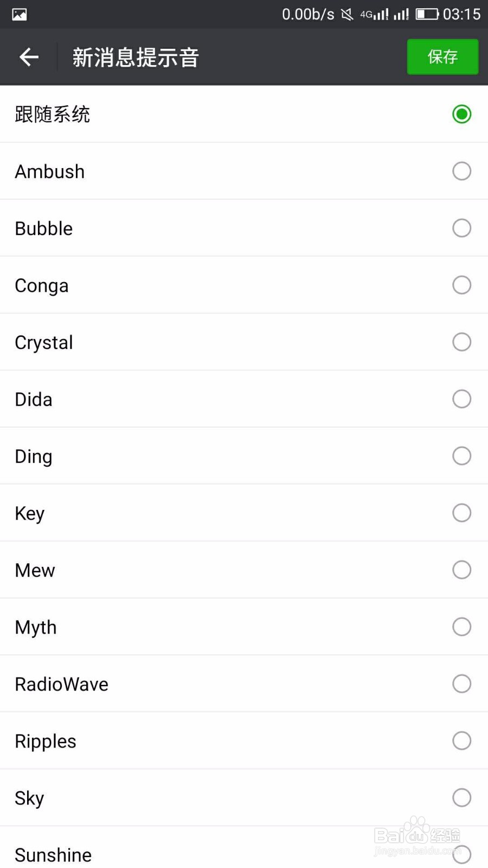Select the Ambush radio button
The width and height of the screenshot is (488, 868).
[461, 171]
